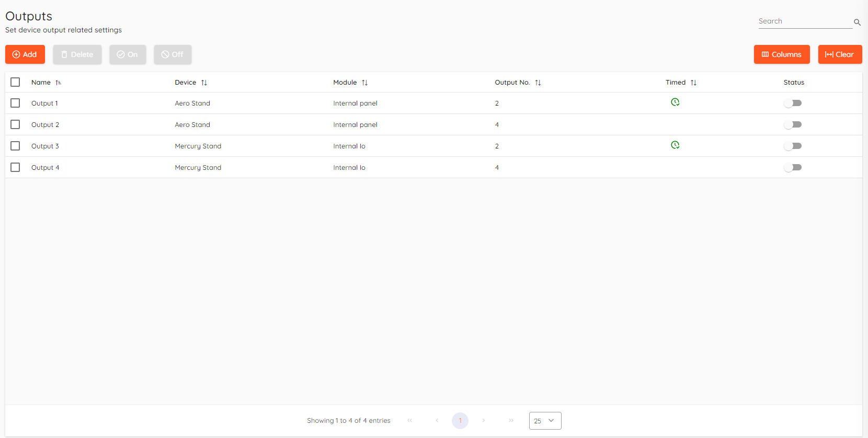Click the Status column header
868x438 pixels.
pos(794,83)
